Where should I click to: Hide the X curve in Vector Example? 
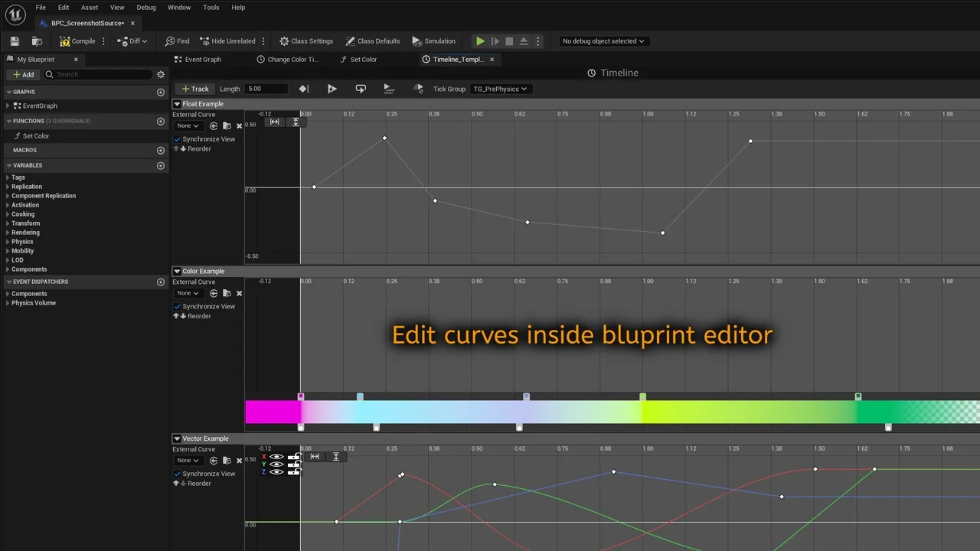[x=276, y=456]
